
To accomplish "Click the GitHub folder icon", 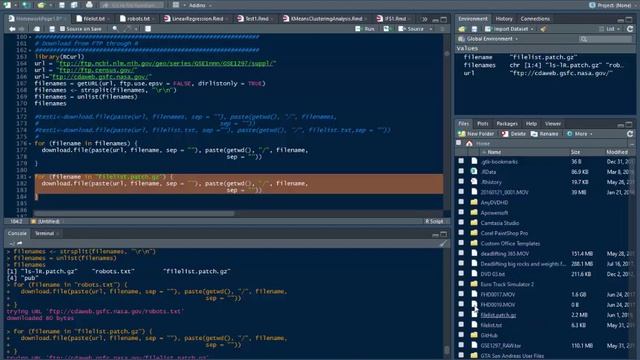I will [x=474, y=335].
